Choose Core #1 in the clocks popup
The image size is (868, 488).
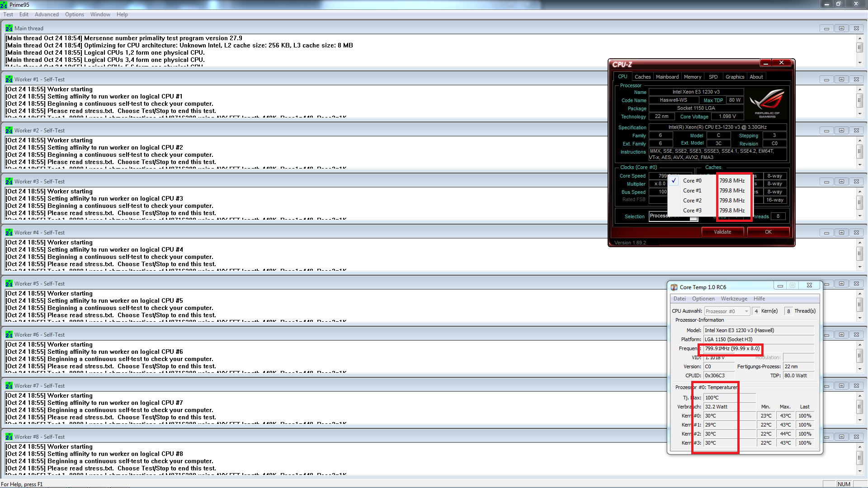point(692,191)
